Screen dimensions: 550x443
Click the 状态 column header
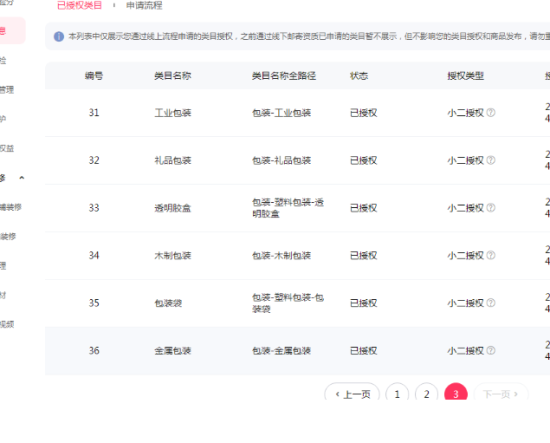[x=359, y=76]
